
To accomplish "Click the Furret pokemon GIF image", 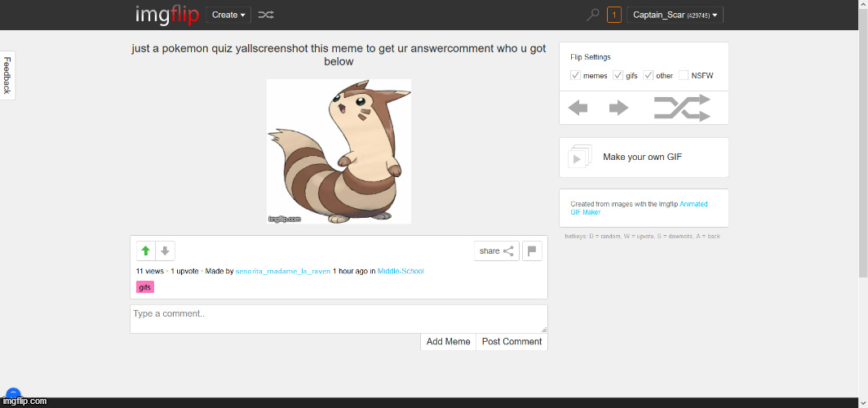I will [339, 151].
